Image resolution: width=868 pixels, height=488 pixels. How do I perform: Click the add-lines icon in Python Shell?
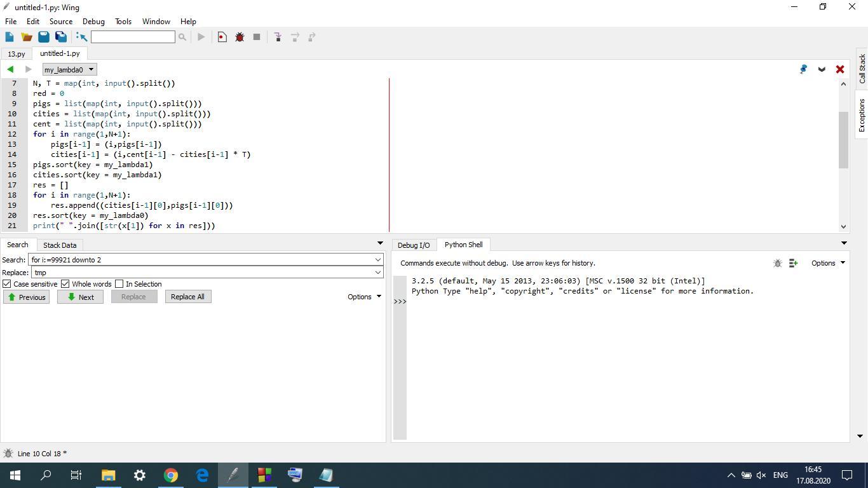(x=793, y=263)
